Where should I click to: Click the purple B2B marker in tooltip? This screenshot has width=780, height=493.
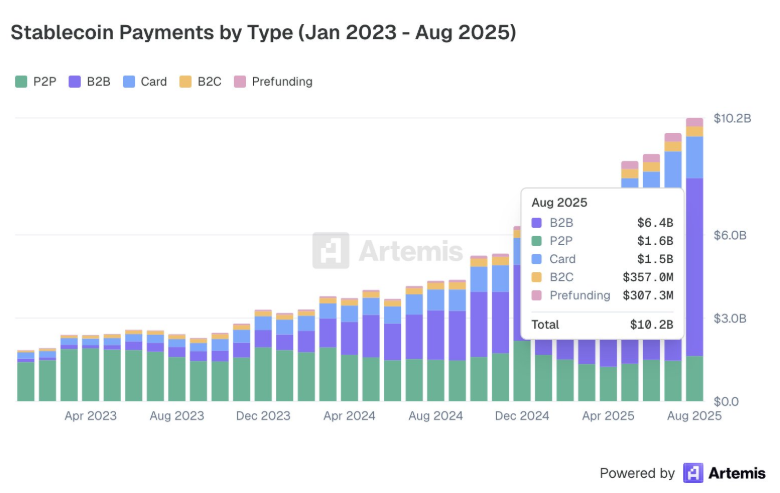537,223
